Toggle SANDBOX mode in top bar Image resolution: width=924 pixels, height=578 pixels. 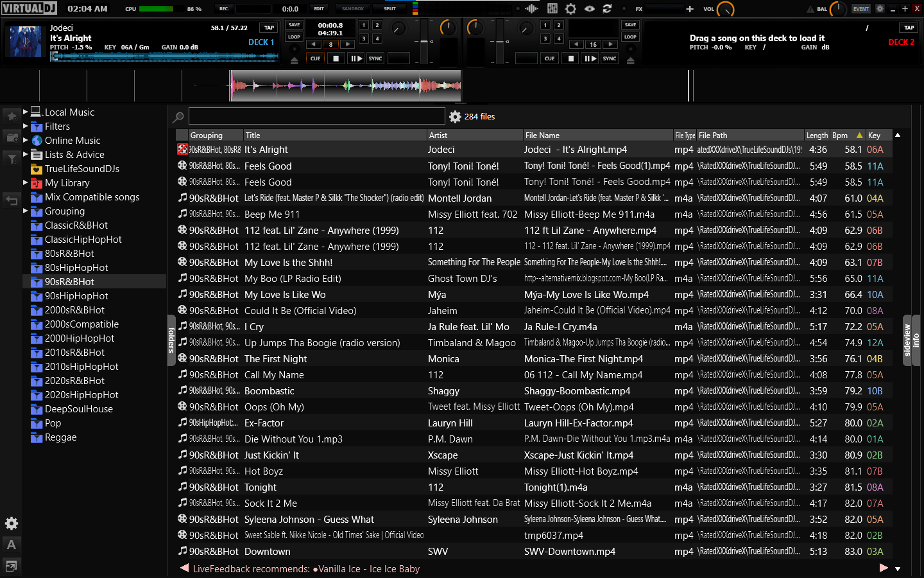(x=353, y=9)
